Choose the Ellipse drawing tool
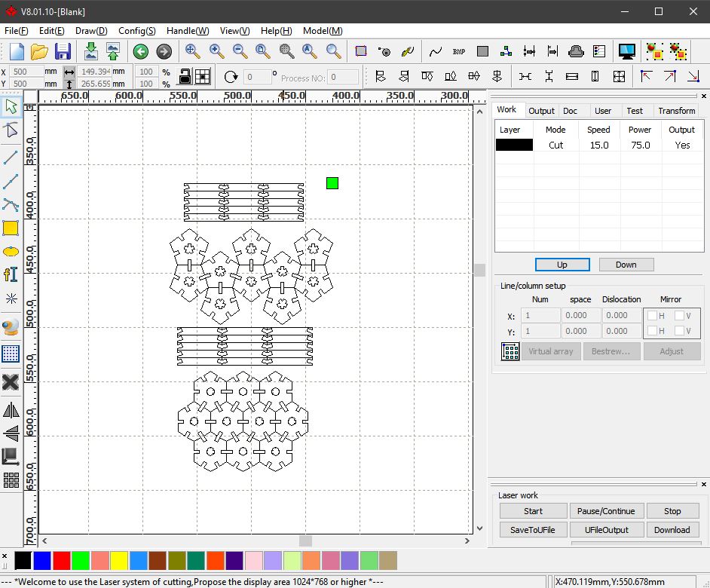Viewport: 710px width, 588px height. [x=11, y=252]
